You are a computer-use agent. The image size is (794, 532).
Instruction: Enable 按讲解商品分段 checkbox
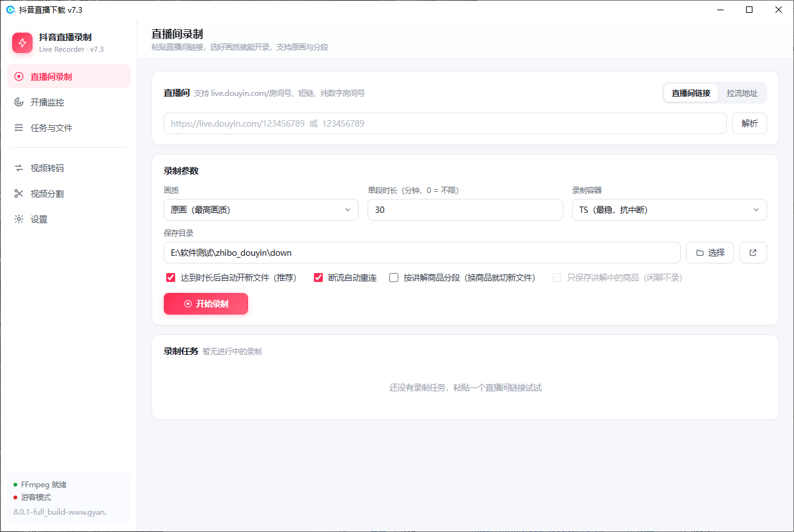click(x=394, y=278)
